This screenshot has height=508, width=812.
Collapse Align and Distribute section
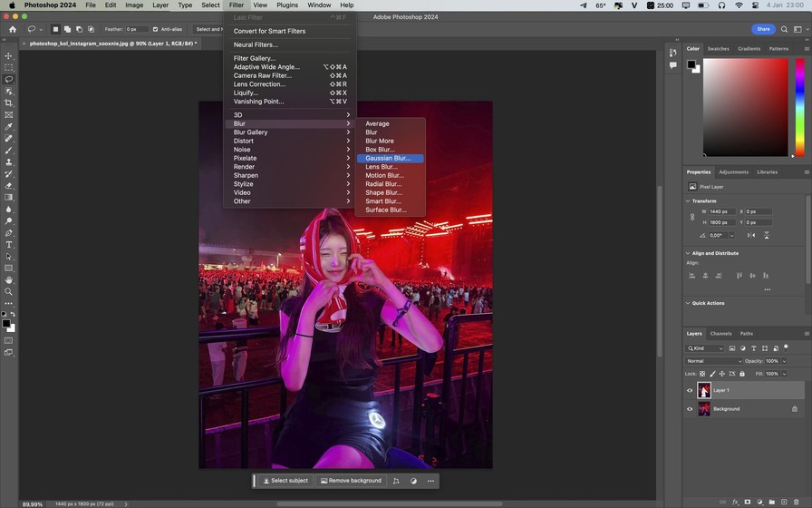point(688,253)
